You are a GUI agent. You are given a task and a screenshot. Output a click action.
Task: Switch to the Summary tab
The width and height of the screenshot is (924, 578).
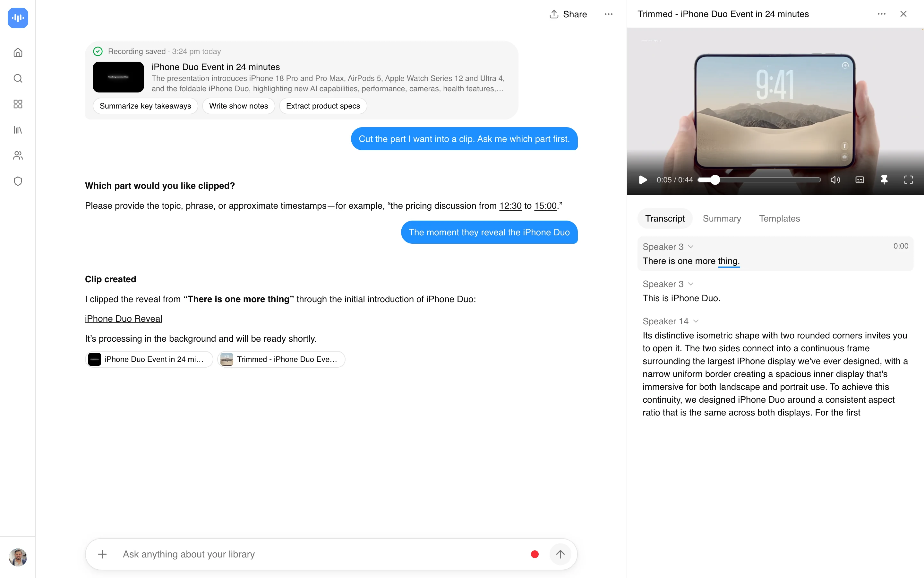click(722, 218)
